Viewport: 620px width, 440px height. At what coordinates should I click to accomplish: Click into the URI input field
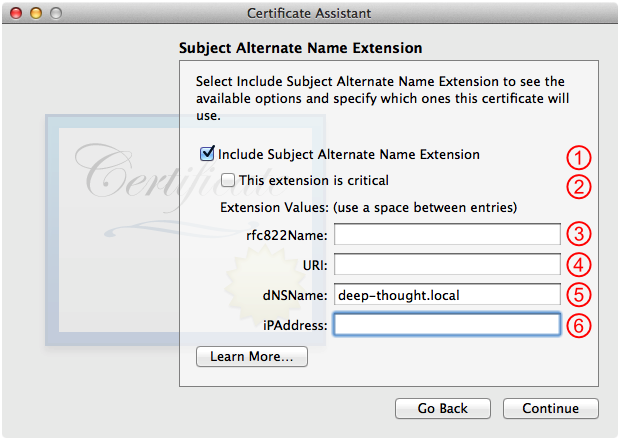click(446, 265)
